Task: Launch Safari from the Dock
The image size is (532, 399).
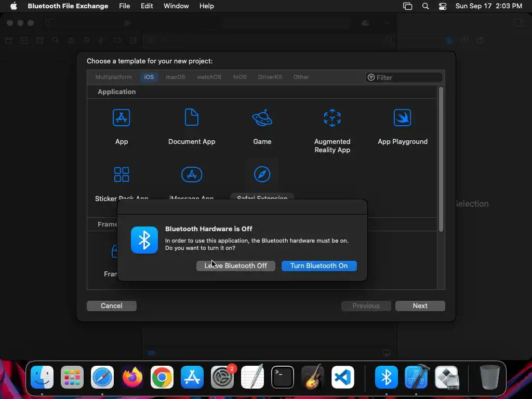Action: pos(102,377)
